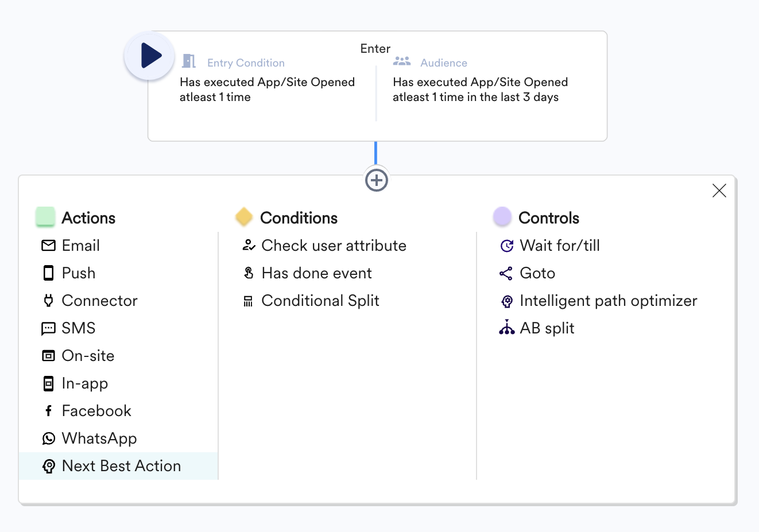Click the WhatsApp logo icon
The height and width of the screenshot is (532, 759).
coord(49,438)
